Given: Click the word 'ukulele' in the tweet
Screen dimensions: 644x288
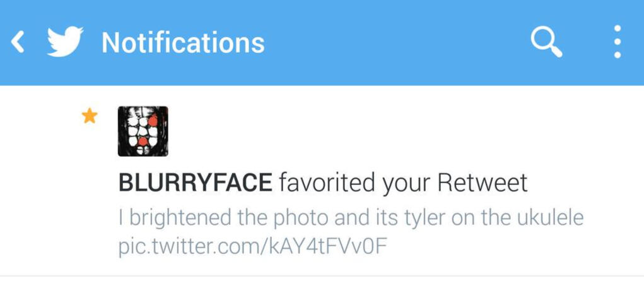Looking at the screenshot, I should coord(550,219).
